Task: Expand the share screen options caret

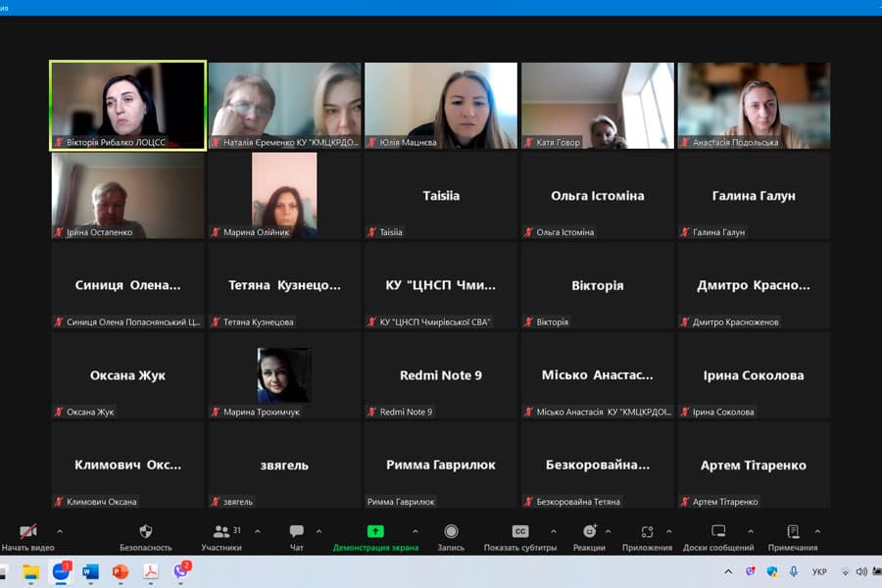Action: (416, 530)
